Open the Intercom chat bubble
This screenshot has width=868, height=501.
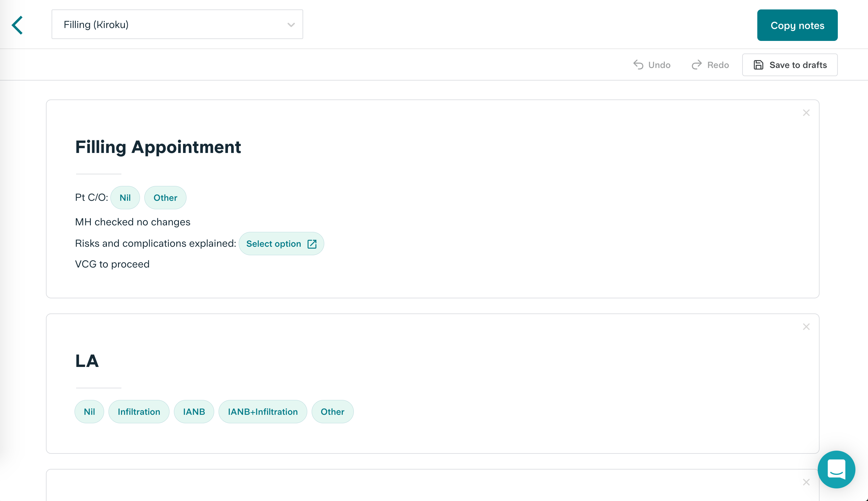tap(837, 469)
